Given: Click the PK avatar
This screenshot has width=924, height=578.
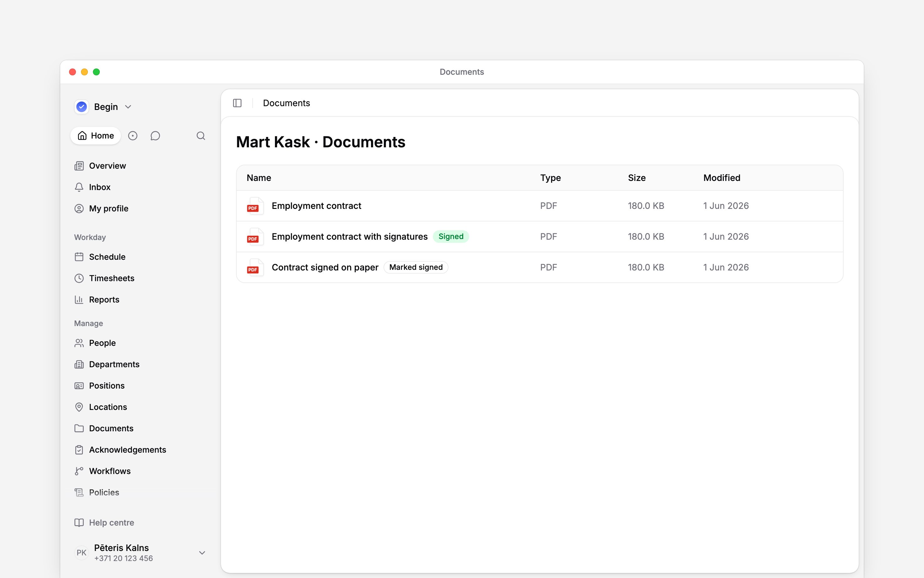Looking at the screenshot, I should click(81, 553).
